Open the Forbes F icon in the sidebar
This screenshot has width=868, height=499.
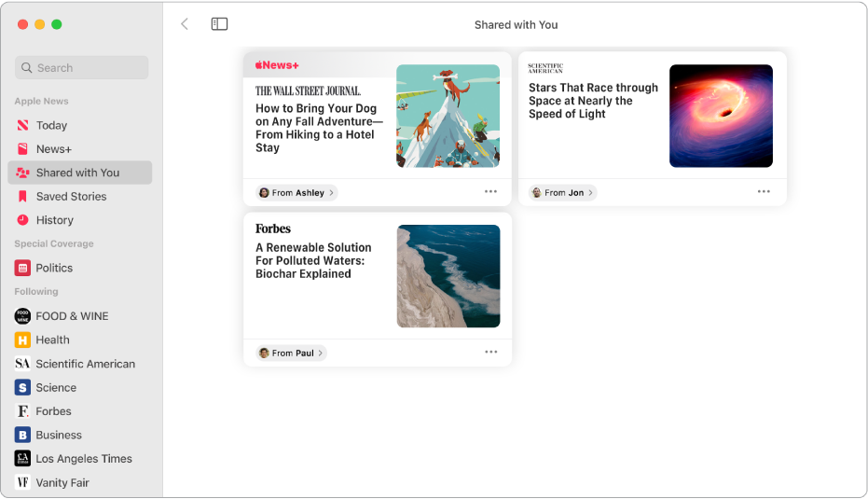pyautogui.click(x=22, y=411)
